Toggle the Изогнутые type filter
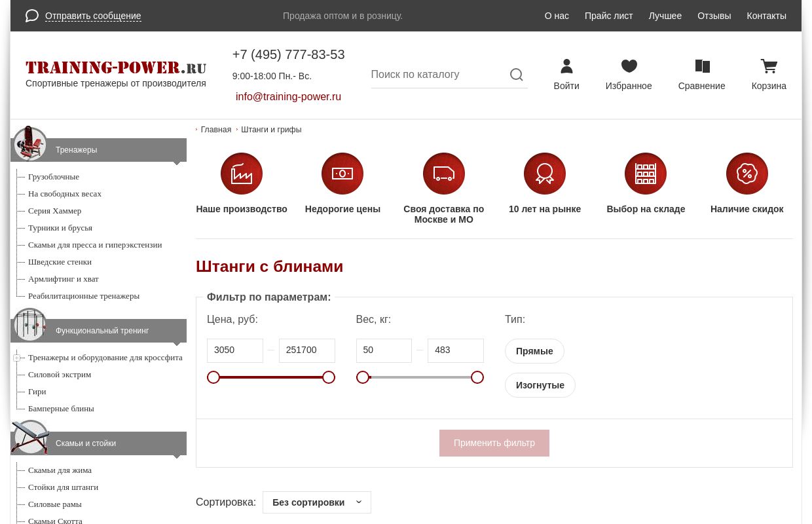The width and height of the screenshot is (812, 524). (x=540, y=385)
